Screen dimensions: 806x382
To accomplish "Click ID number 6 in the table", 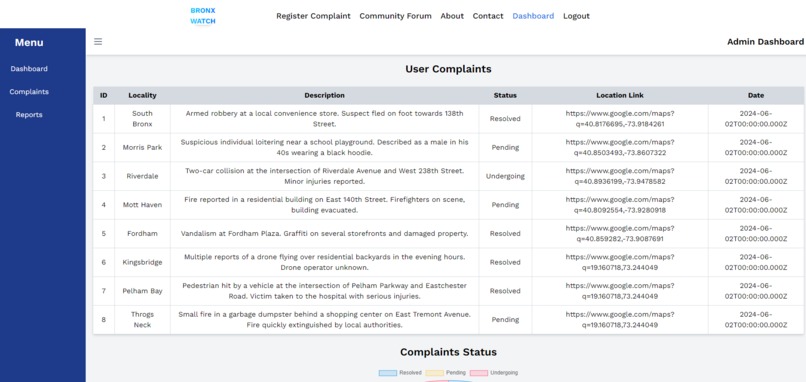I will (104, 262).
